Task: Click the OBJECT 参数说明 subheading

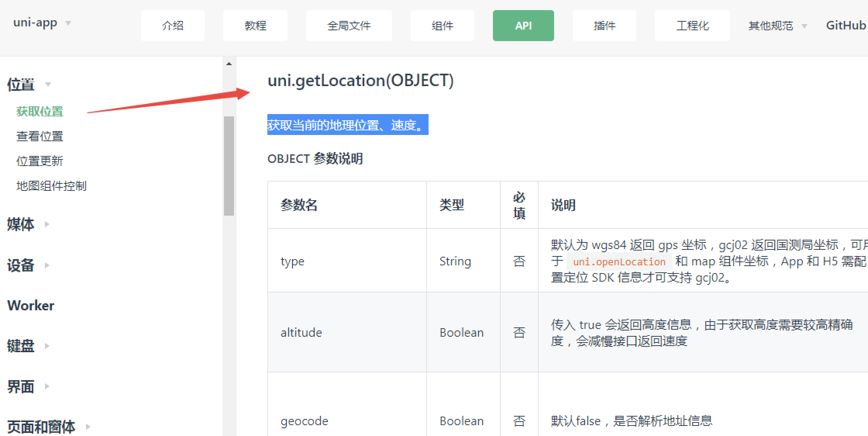Action: point(315,159)
